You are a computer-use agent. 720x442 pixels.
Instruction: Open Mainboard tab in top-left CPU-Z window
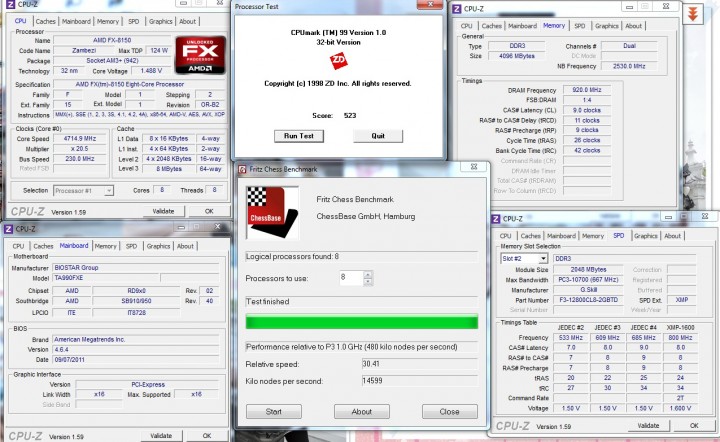tap(76, 21)
